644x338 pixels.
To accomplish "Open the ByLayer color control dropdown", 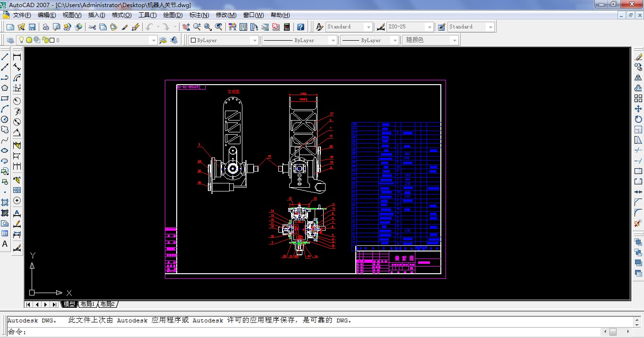I will tap(255, 40).
